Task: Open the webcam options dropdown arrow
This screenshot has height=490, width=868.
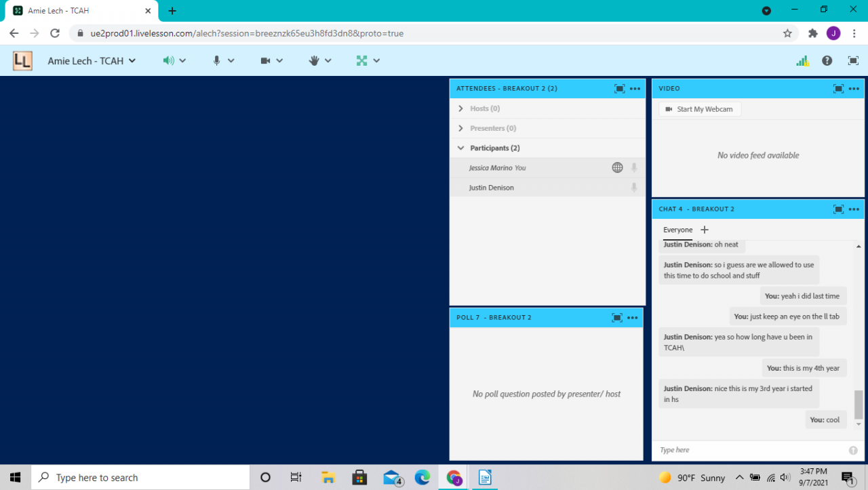Action: (x=279, y=60)
